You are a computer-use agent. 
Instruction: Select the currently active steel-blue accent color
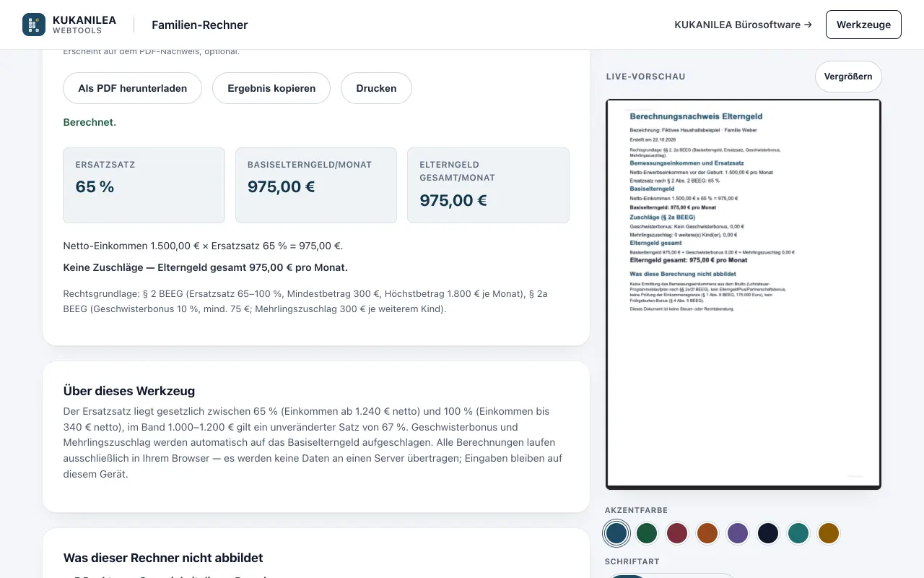pyautogui.click(x=616, y=533)
